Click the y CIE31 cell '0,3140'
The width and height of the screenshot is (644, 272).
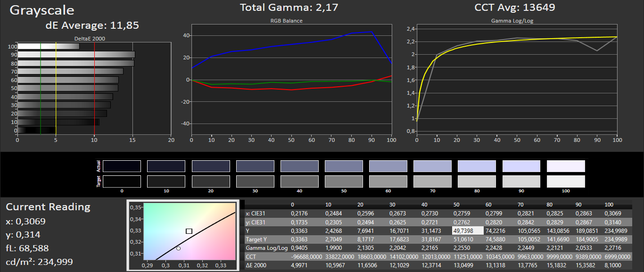pos(613,222)
